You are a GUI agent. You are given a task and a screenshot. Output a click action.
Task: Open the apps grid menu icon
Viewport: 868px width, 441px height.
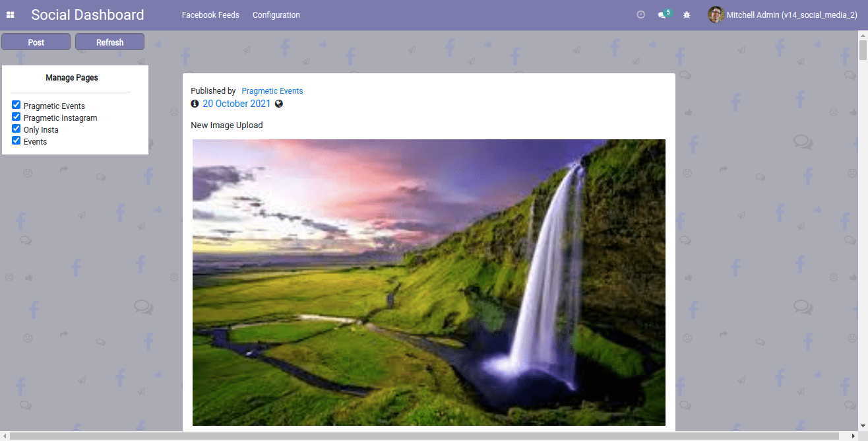pos(11,15)
